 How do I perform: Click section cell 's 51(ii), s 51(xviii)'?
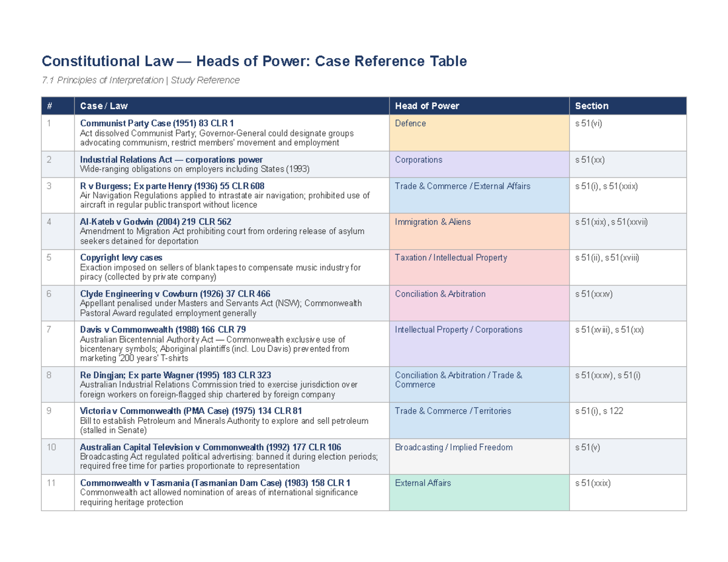click(628, 267)
